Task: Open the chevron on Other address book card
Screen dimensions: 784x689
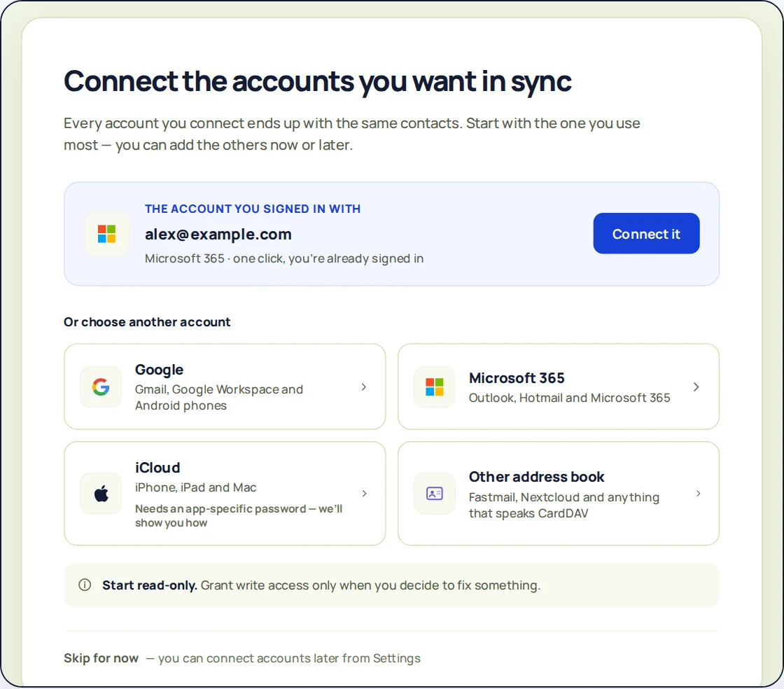Action: (x=699, y=494)
